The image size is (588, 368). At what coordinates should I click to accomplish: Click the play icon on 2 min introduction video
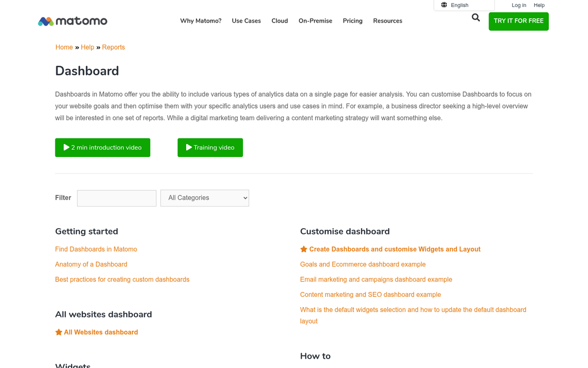tap(66, 147)
